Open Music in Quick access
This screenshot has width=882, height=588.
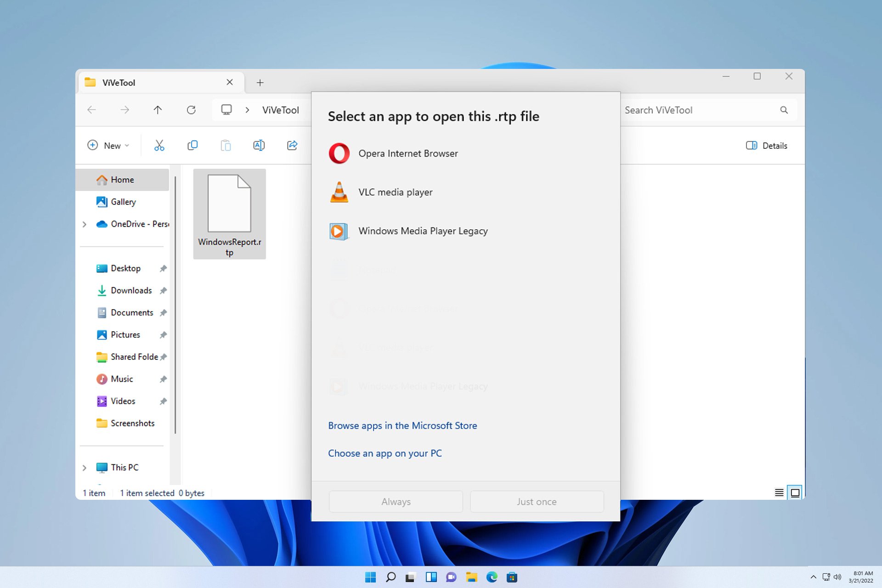click(x=122, y=379)
